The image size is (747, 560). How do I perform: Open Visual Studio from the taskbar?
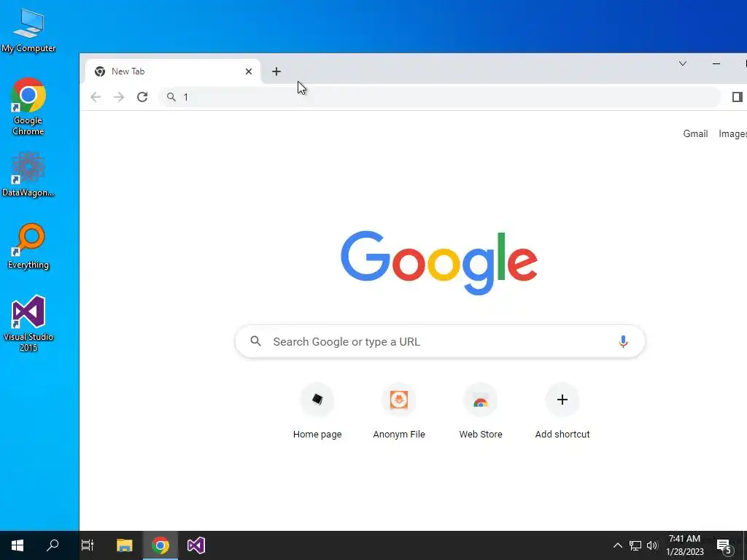[196, 545]
